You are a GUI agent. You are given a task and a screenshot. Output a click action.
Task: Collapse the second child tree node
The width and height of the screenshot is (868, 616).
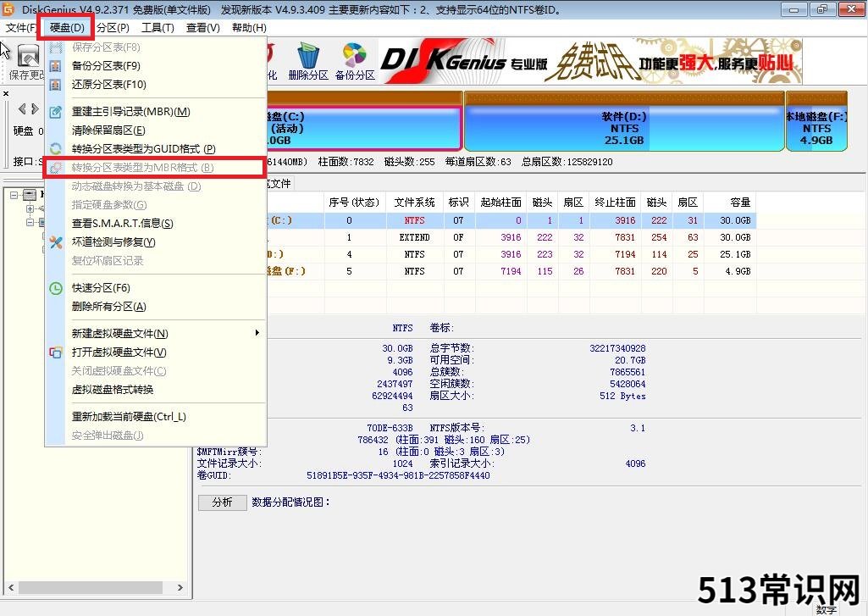[30, 222]
